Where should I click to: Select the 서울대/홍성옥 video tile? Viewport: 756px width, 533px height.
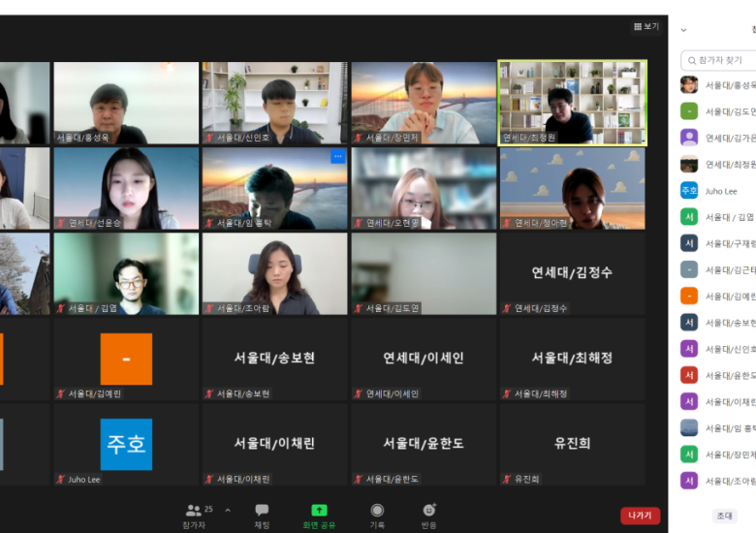pos(126,103)
